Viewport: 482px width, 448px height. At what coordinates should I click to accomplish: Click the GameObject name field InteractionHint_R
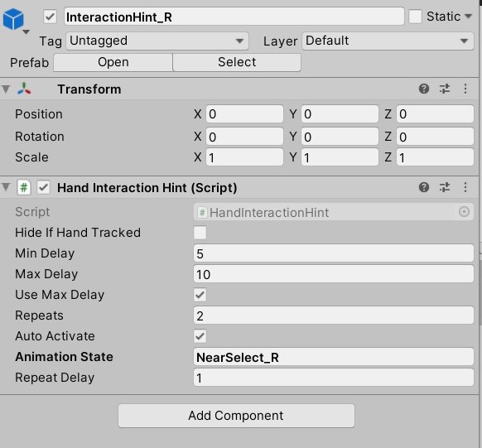[x=234, y=17]
